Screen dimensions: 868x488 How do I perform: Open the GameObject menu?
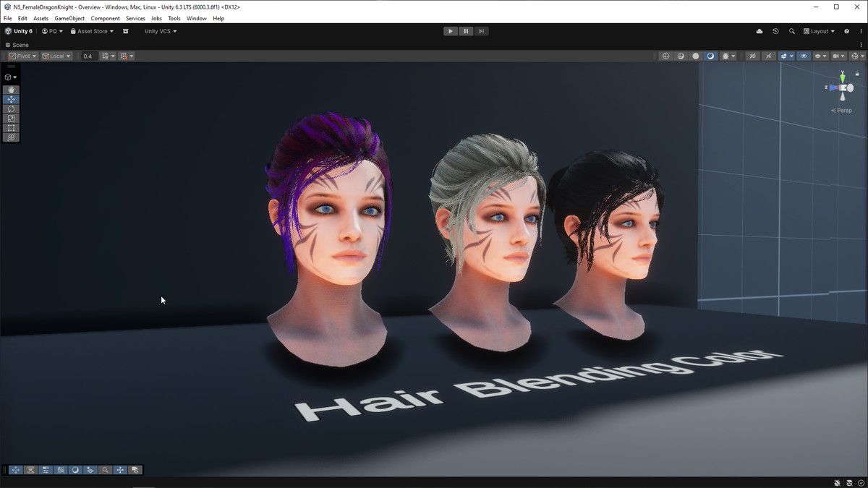[x=69, y=19]
